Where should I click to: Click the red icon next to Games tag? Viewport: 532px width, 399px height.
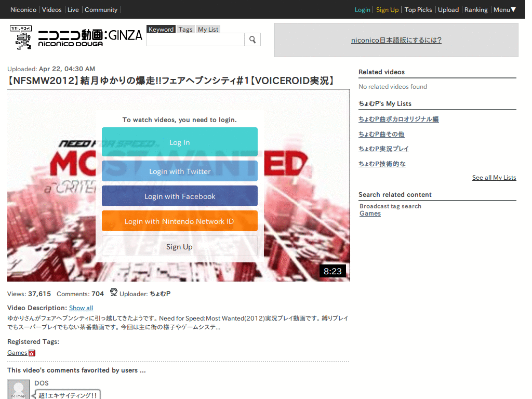[32, 353]
